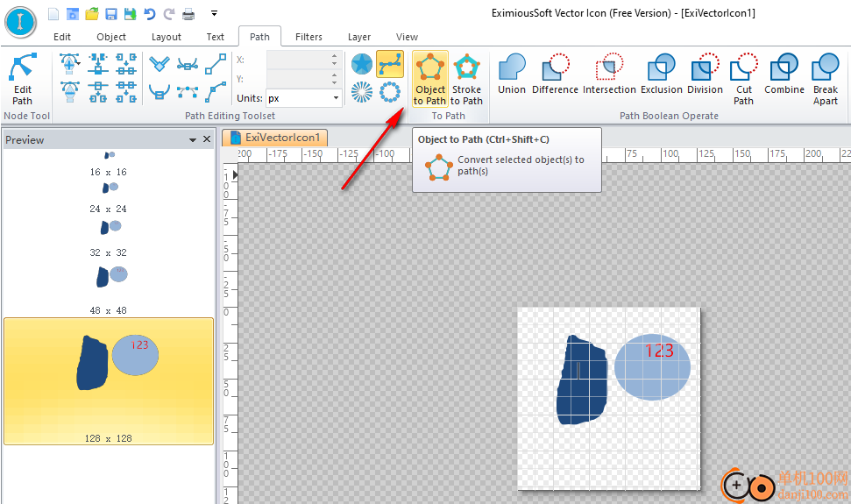Click the blue star circle icon

[361, 64]
